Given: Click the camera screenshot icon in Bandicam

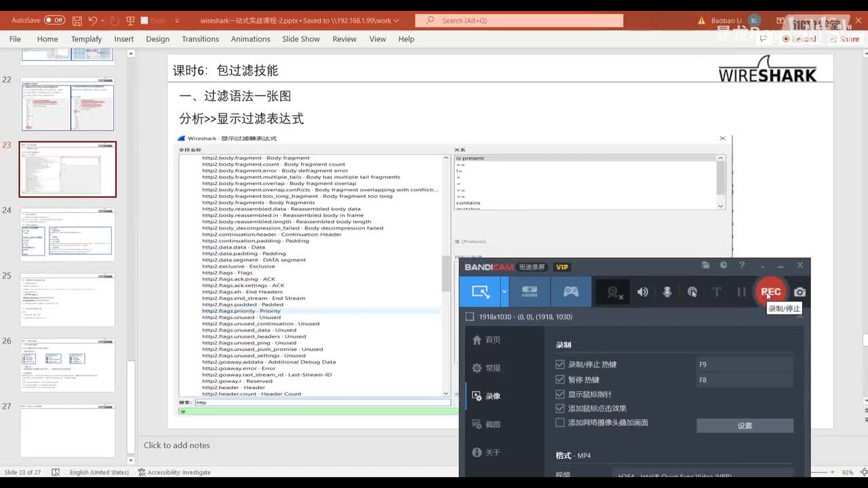Looking at the screenshot, I should click(x=800, y=292).
